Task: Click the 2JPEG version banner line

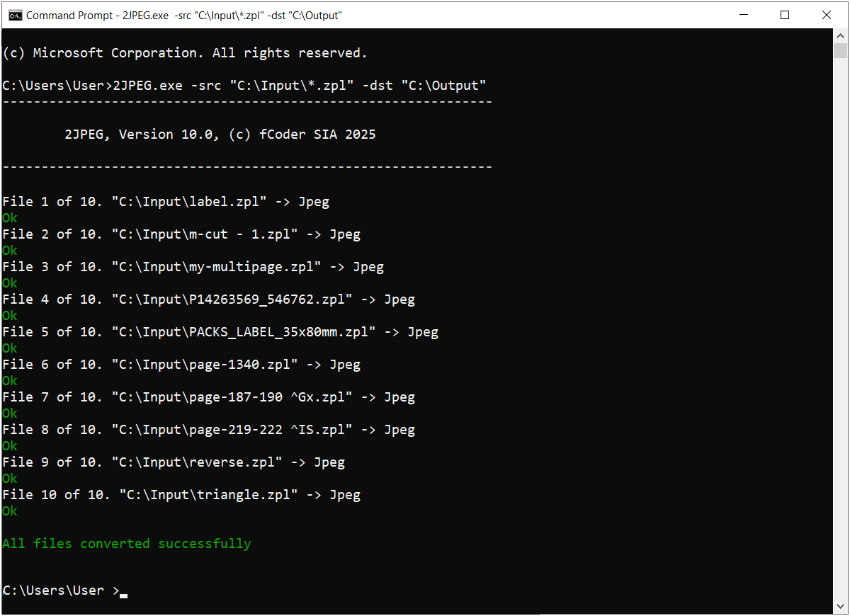Action: click(220, 135)
